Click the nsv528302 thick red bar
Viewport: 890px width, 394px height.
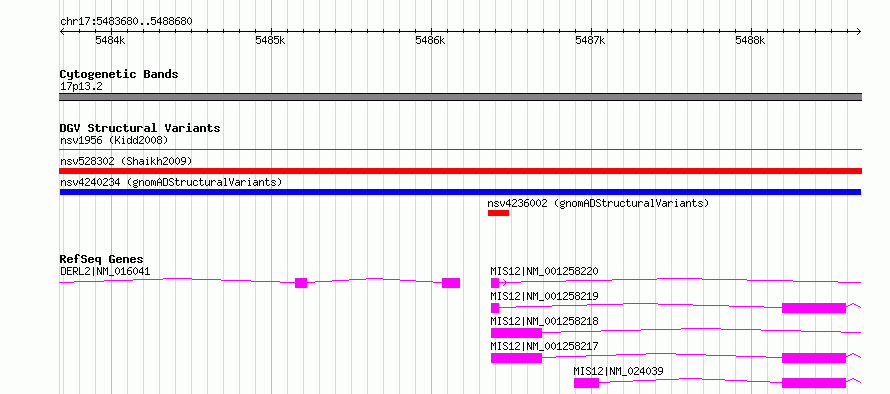(x=460, y=171)
